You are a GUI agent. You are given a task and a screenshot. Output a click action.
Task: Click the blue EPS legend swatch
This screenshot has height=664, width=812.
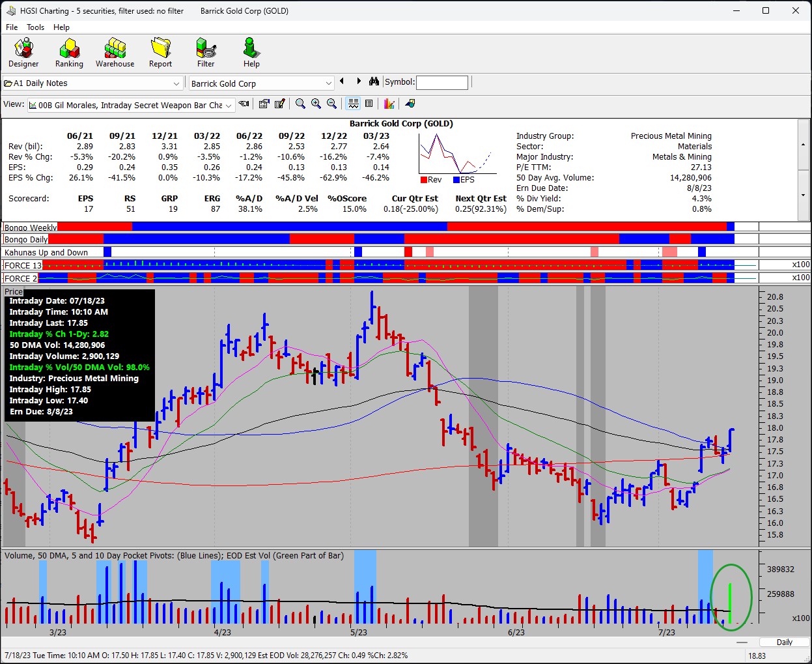pyautogui.click(x=456, y=180)
